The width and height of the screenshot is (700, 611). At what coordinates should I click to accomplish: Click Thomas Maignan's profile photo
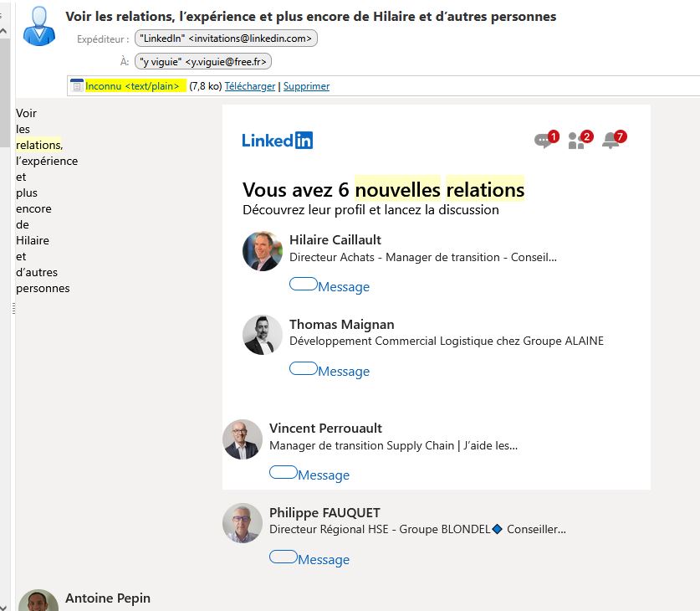click(263, 335)
